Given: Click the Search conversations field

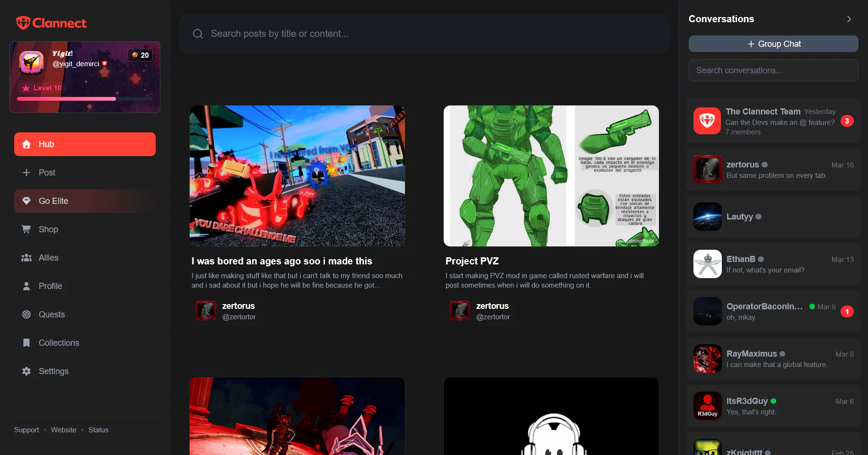Looking at the screenshot, I should (773, 70).
